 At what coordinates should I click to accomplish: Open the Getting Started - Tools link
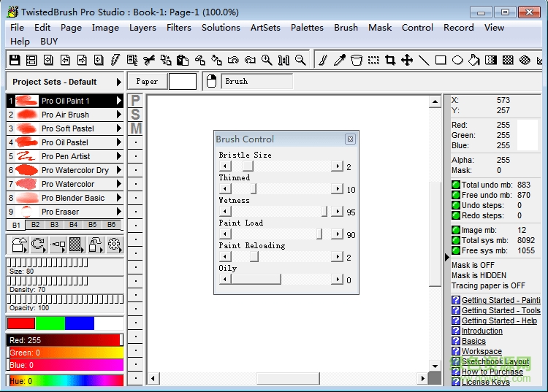tap(501, 310)
